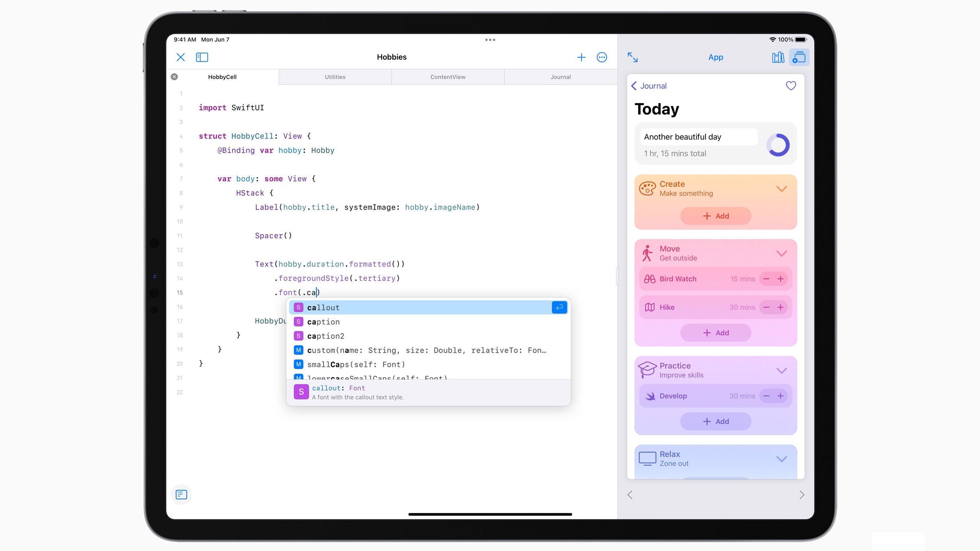980x551 pixels.
Task: Add new file with plus icon
Action: 581,57
